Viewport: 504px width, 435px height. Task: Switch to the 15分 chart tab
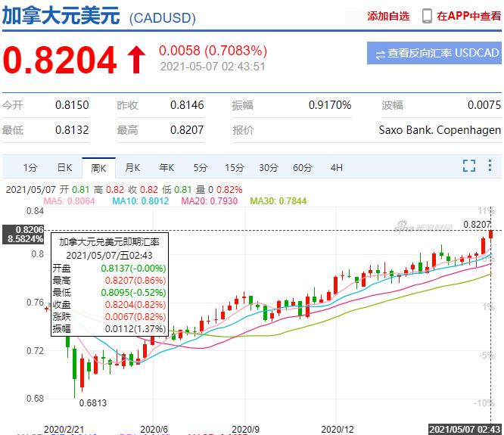tap(235, 168)
